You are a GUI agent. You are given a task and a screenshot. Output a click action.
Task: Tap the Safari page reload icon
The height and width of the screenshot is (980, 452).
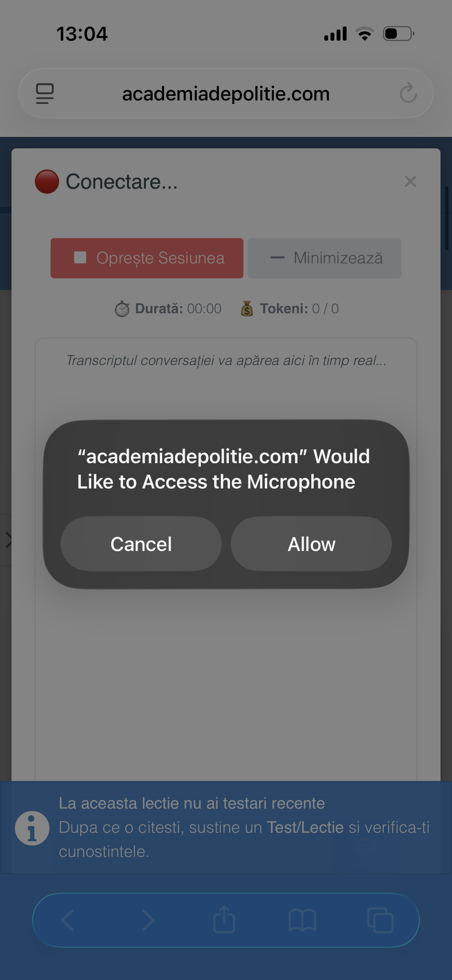[x=408, y=93]
